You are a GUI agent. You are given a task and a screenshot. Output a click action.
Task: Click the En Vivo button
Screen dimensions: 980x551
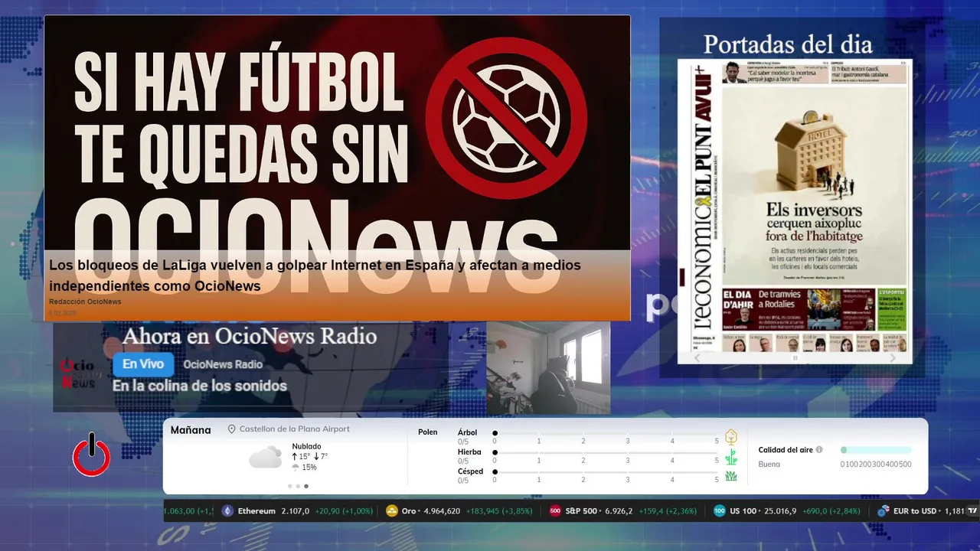(143, 364)
